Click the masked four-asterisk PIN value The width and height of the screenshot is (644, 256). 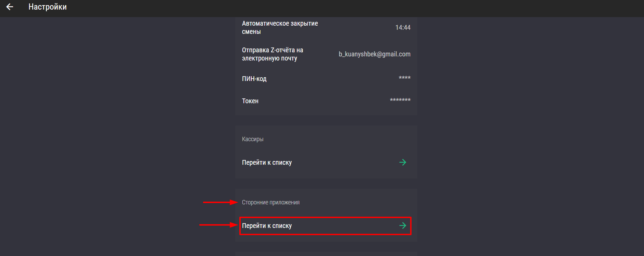[404, 78]
